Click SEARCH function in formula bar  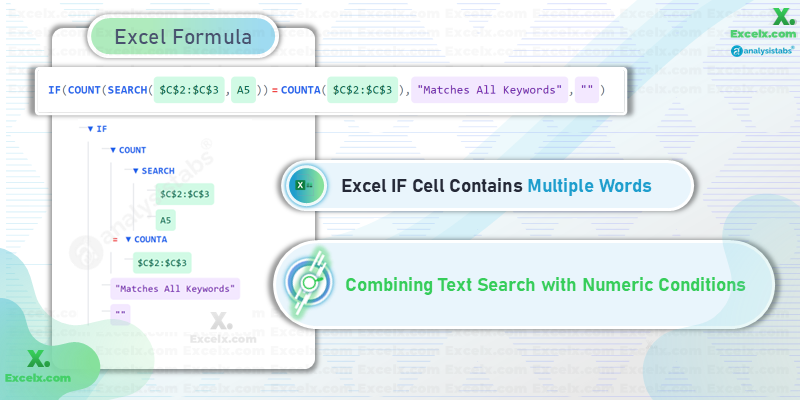pyautogui.click(x=128, y=90)
